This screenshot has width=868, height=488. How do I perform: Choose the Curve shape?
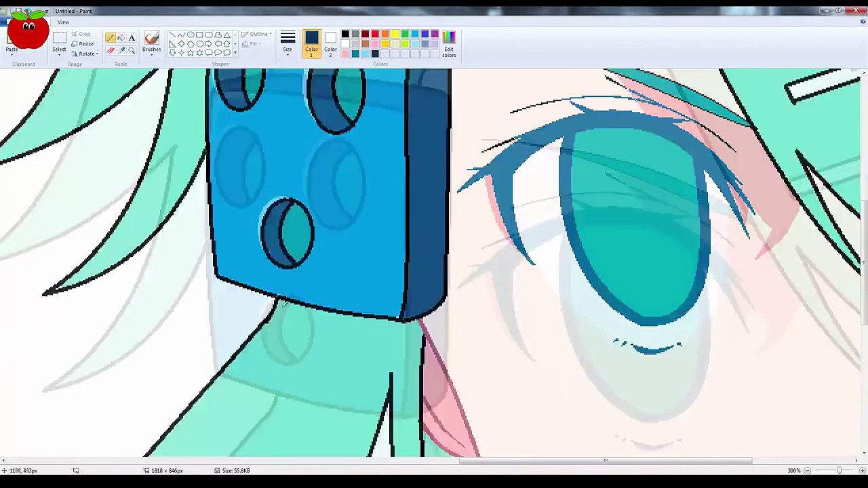click(181, 35)
